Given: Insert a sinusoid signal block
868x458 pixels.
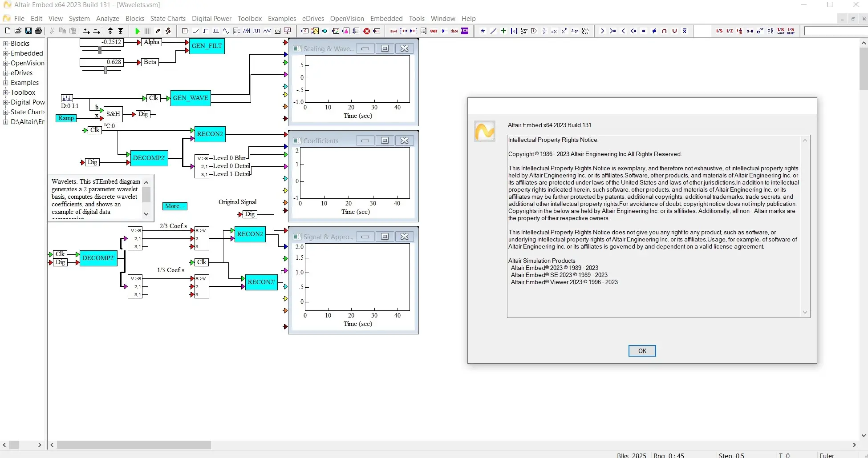Looking at the screenshot, I should point(226,31).
